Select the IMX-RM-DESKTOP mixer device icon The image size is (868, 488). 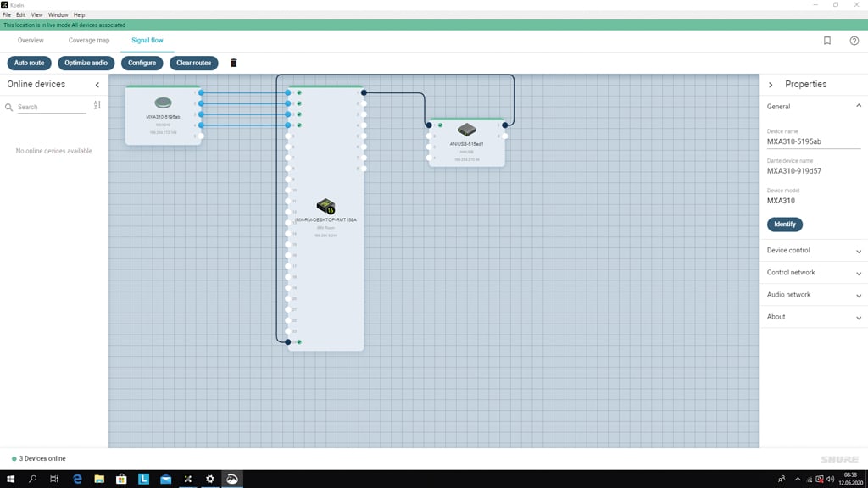(x=326, y=207)
